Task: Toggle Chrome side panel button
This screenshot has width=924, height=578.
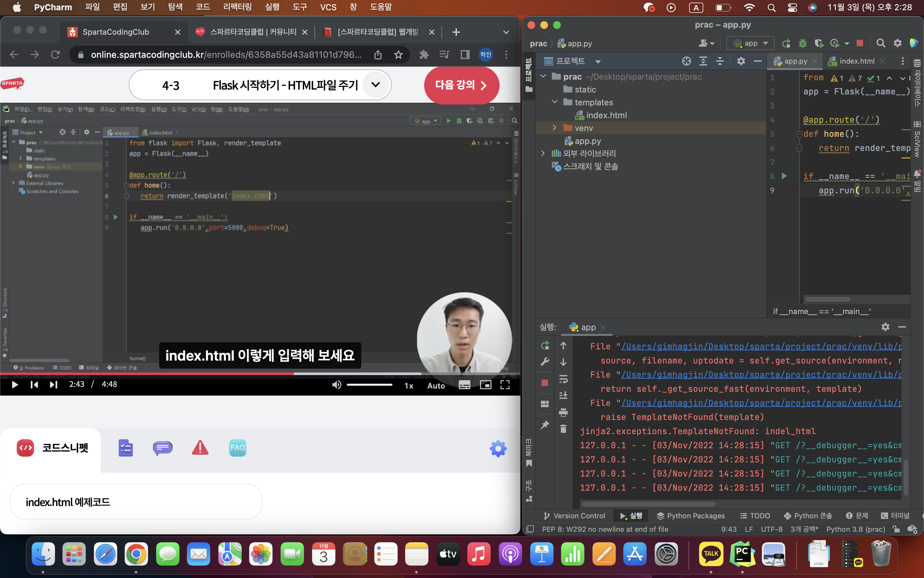Action: (x=465, y=55)
